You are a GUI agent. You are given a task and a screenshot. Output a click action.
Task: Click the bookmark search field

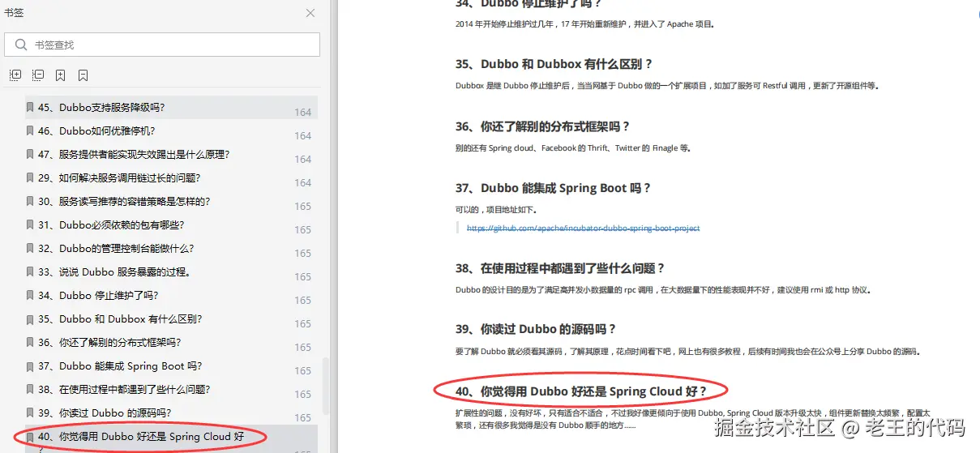point(162,45)
